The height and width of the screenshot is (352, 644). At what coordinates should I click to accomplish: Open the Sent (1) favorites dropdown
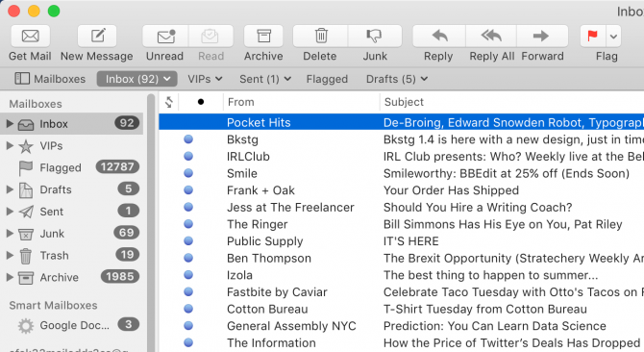pyautogui.click(x=265, y=79)
